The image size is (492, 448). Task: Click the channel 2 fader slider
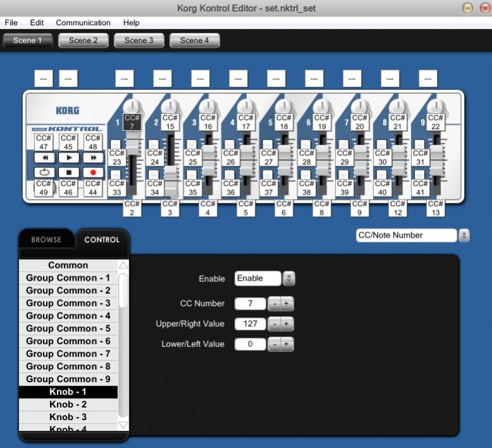172,182
